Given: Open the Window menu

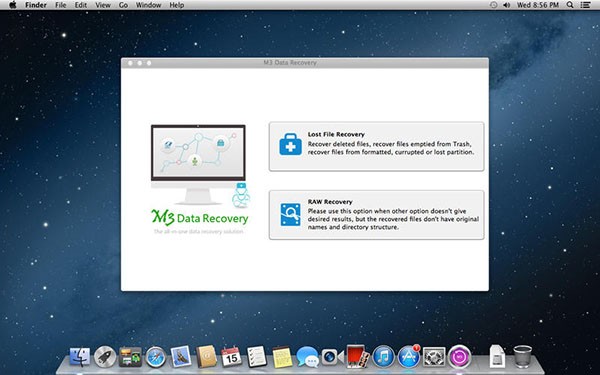Looking at the screenshot, I should tap(148, 5).
